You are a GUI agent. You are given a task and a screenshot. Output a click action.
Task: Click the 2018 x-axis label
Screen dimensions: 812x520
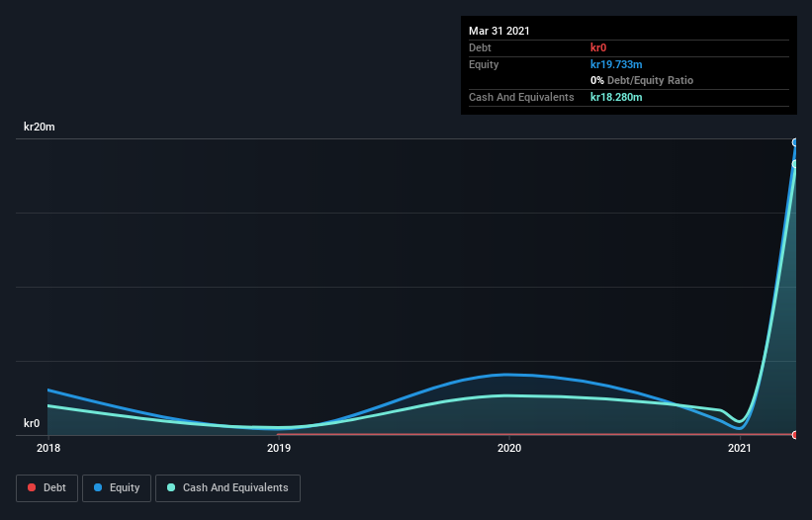point(48,448)
